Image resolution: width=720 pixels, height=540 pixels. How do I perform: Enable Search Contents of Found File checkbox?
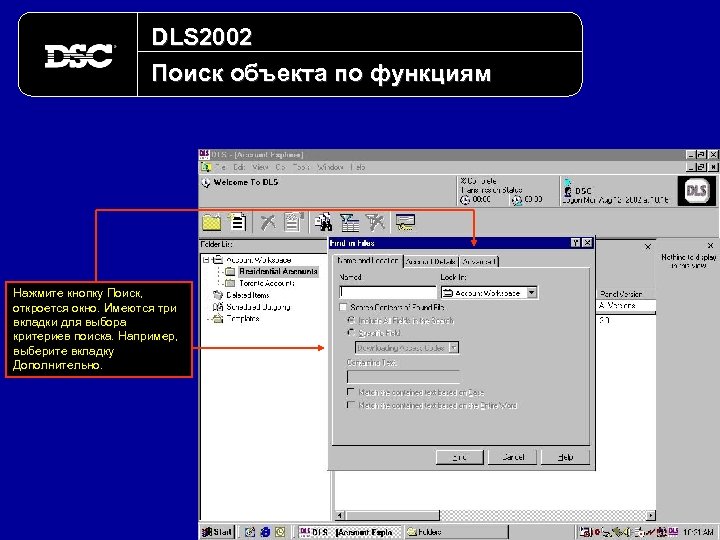343,307
